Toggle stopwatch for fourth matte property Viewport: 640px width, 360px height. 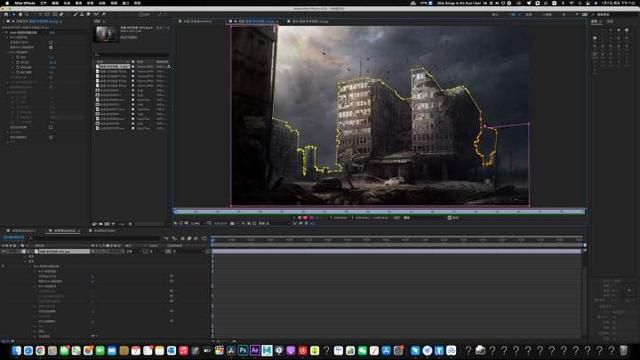18,72
